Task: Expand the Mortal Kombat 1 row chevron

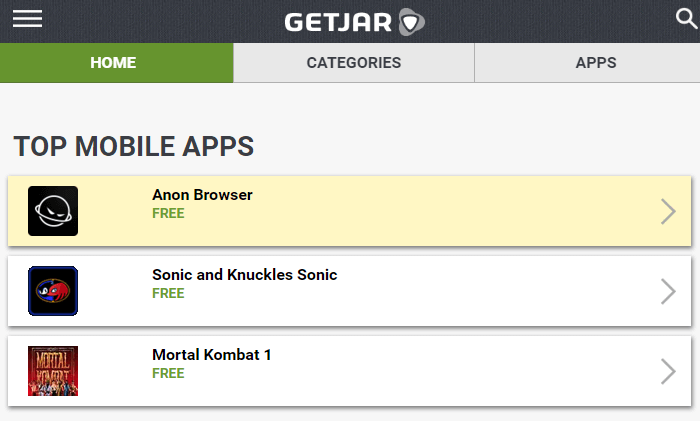Action: [x=668, y=371]
